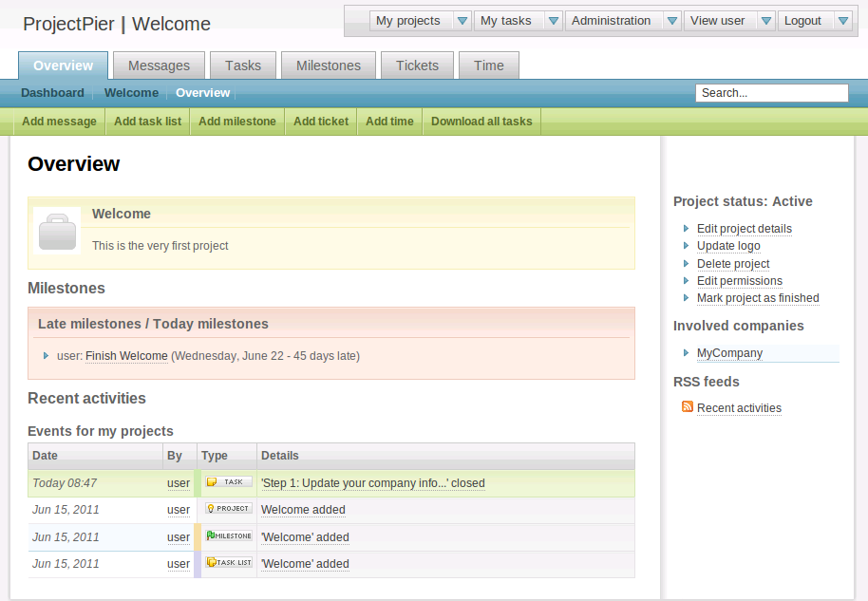Click the Project type badge icon
This screenshot has height=601, width=868.
[x=229, y=509]
